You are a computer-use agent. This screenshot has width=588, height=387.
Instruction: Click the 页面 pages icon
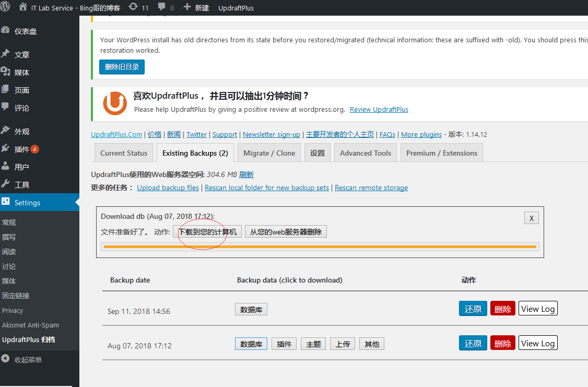tap(5, 89)
